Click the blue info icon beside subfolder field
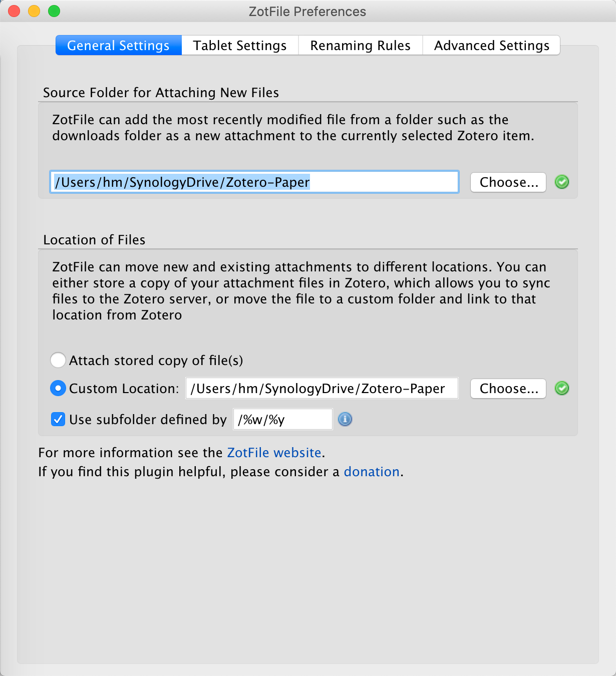The image size is (616, 676). point(345,419)
